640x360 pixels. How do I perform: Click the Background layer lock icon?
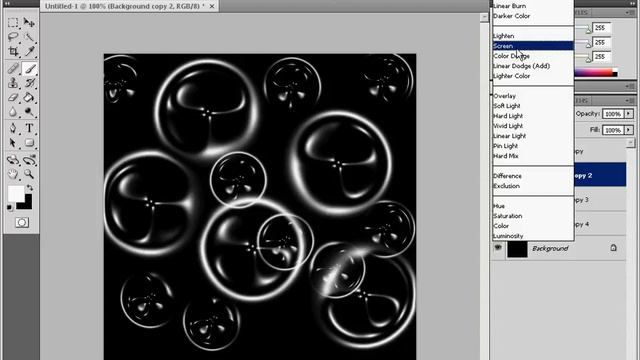click(613, 248)
